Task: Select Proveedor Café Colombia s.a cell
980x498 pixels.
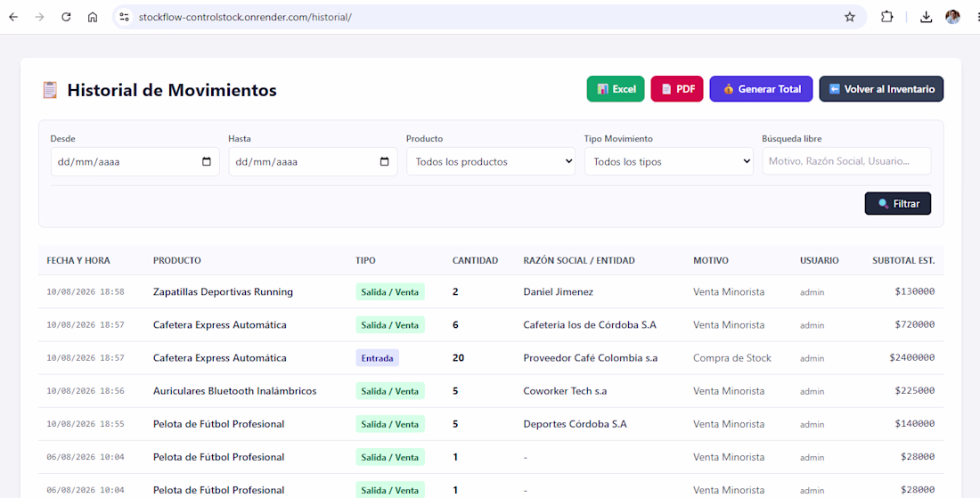Action: tap(590, 358)
